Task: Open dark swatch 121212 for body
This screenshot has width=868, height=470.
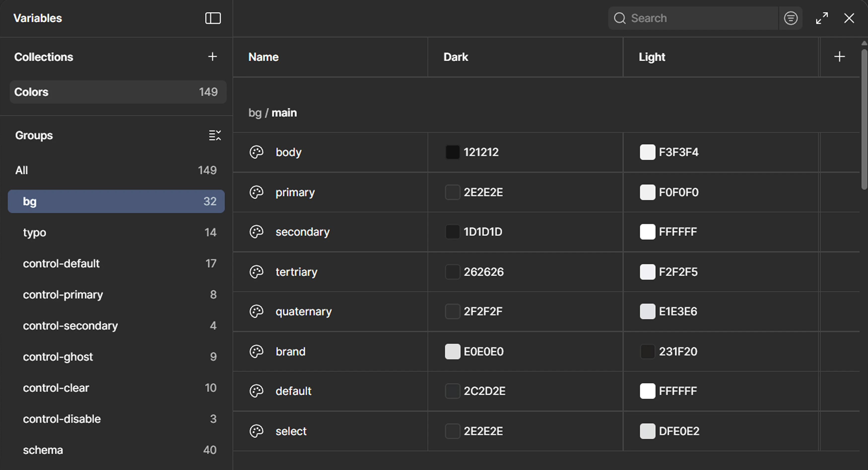Action: pos(452,152)
